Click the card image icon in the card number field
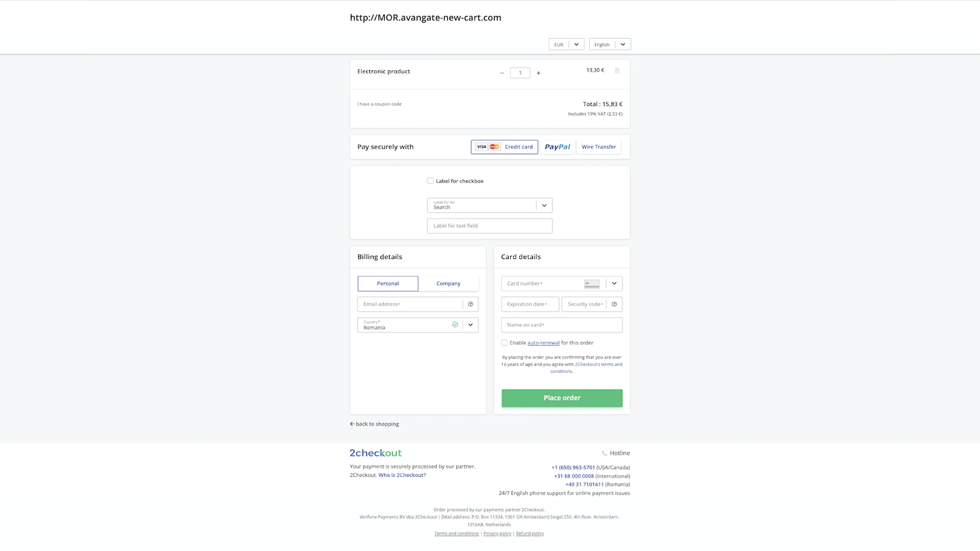 592,283
